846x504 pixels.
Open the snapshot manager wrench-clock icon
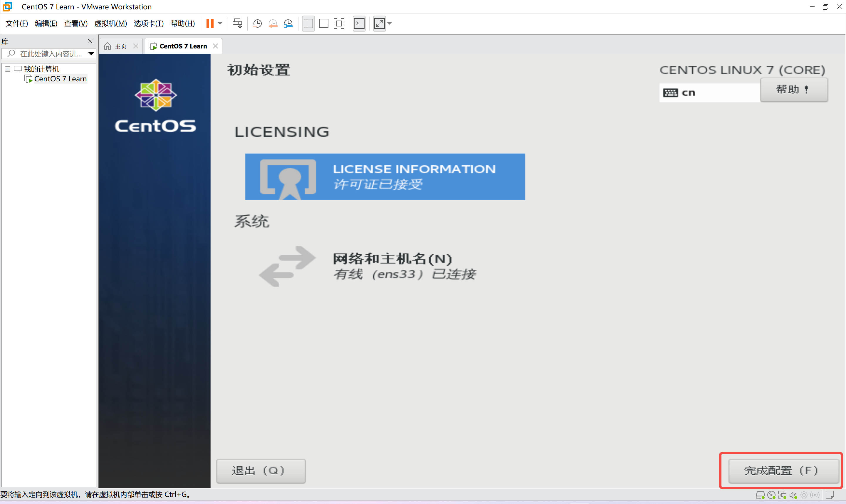pos(288,23)
